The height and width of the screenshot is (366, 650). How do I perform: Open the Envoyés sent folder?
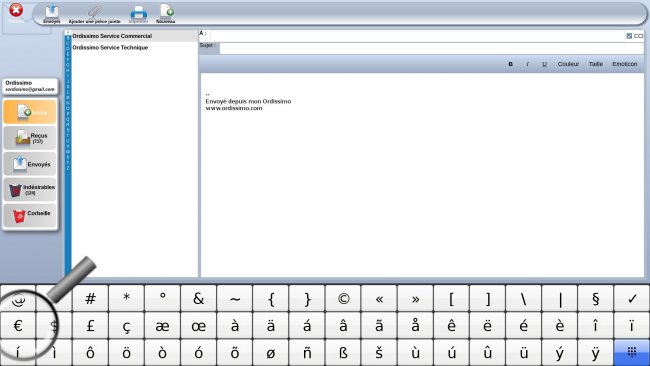coord(30,164)
